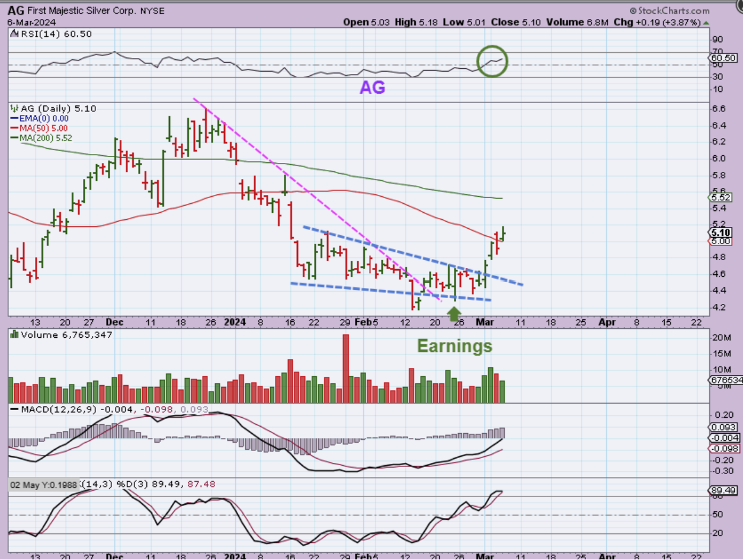Click the green Earnings annotation text
Viewport: 743px width, 560px height.
click(x=454, y=346)
